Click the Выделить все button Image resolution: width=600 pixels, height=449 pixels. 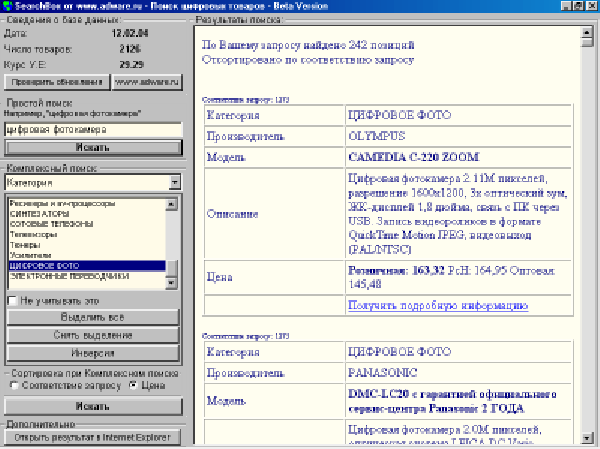93,317
